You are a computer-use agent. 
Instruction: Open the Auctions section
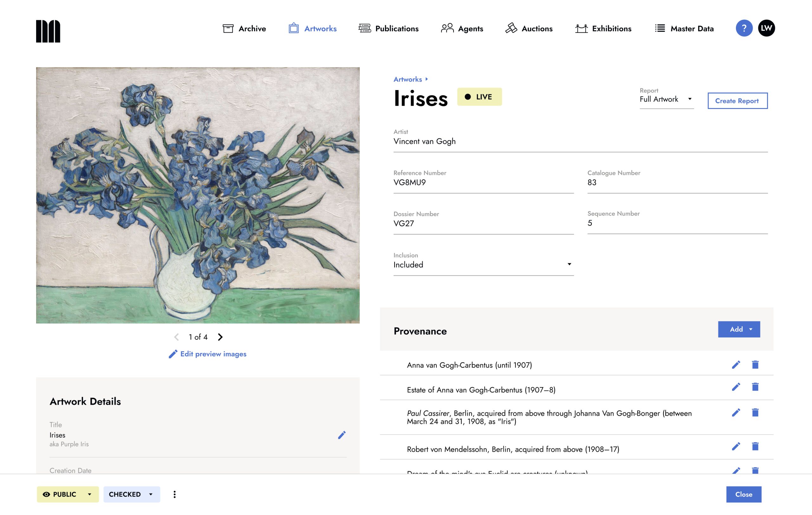point(529,29)
